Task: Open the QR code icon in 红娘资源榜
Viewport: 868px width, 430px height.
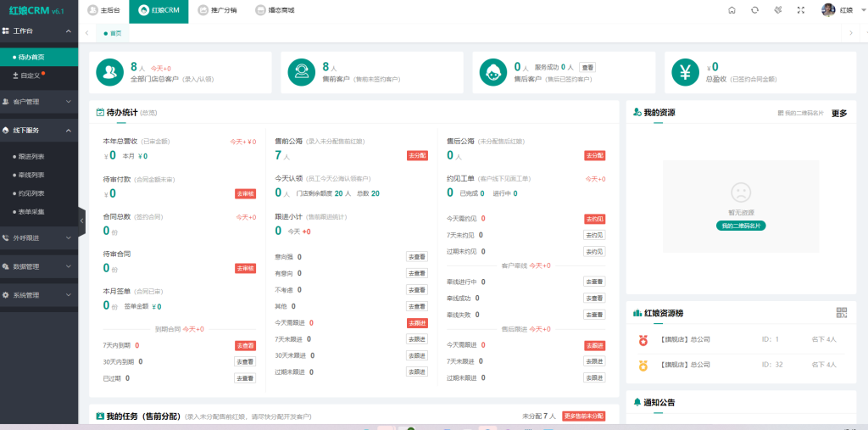Action: tap(841, 313)
